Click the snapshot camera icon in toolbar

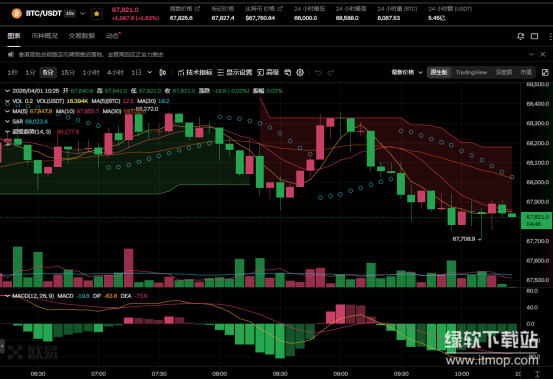click(287, 72)
